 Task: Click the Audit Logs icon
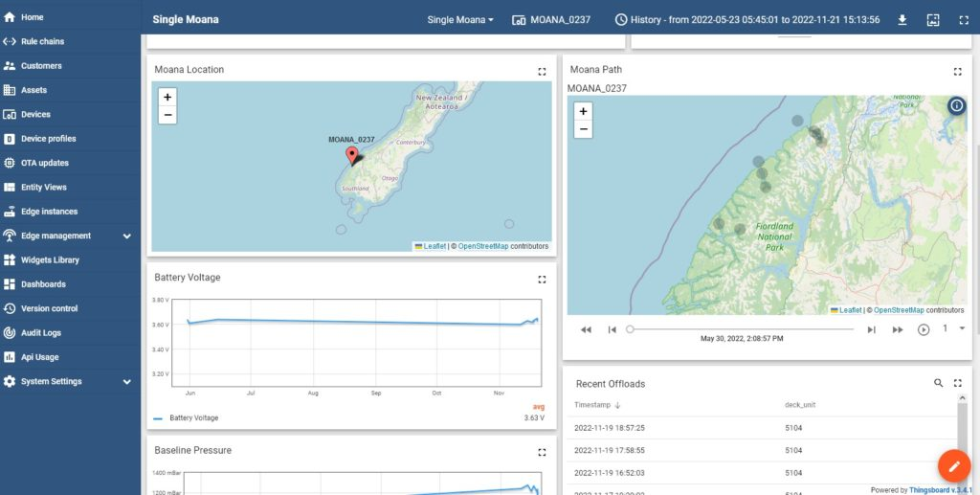coord(10,333)
